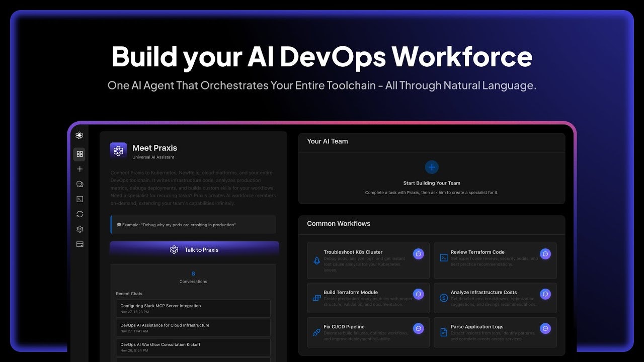Image resolution: width=644 pixels, height=362 pixels.
Task: Click the dollar icon for Analyze Infrastructure Costs
Action: (x=444, y=298)
